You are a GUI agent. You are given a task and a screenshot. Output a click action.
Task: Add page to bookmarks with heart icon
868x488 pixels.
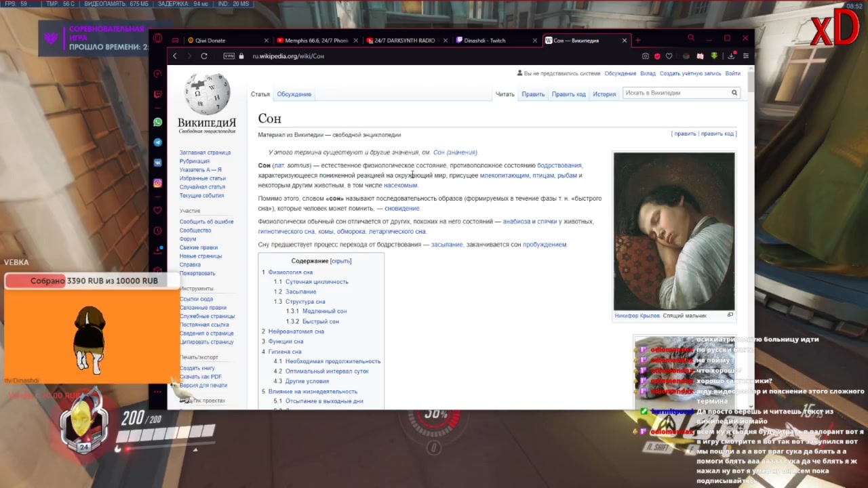669,56
